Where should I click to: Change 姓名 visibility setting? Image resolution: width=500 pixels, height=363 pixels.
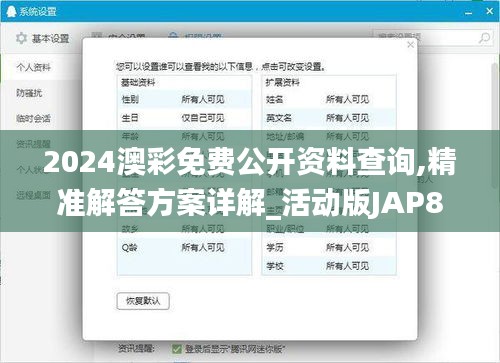click(x=347, y=99)
